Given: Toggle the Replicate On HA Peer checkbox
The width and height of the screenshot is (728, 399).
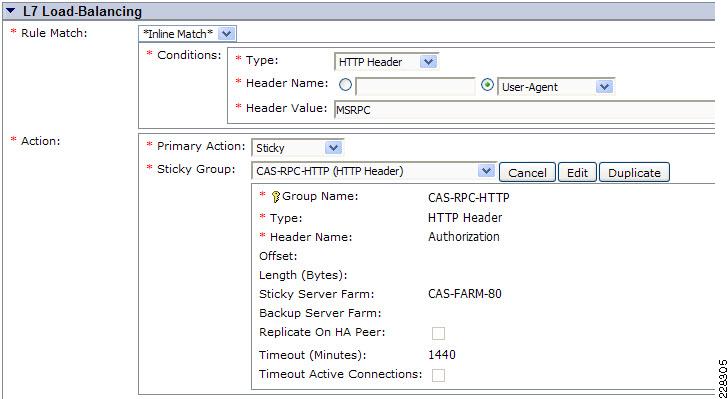Looking at the screenshot, I should click(x=438, y=333).
